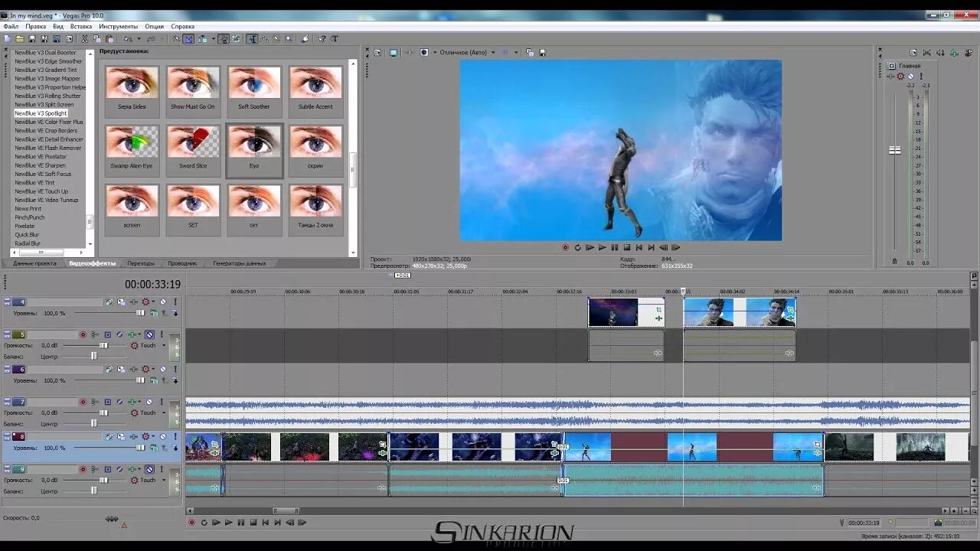
Task: Open track 5 Touch automation dropdown
Action: click(x=164, y=345)
